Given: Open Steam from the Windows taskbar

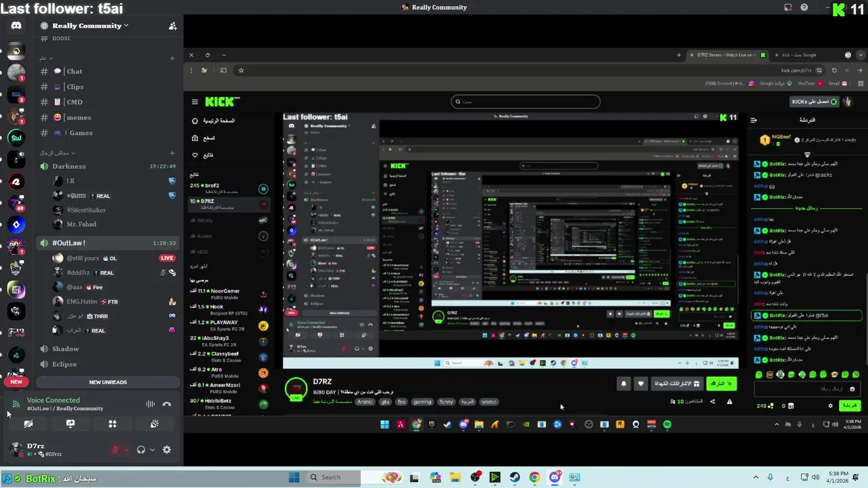Looking at the screenshot, I should point(515,477).
